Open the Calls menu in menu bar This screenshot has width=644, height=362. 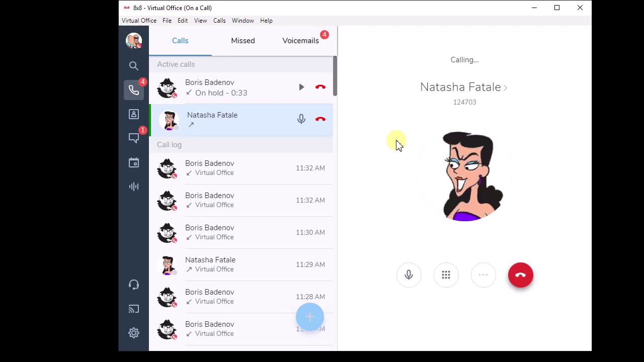click(219, 21)
